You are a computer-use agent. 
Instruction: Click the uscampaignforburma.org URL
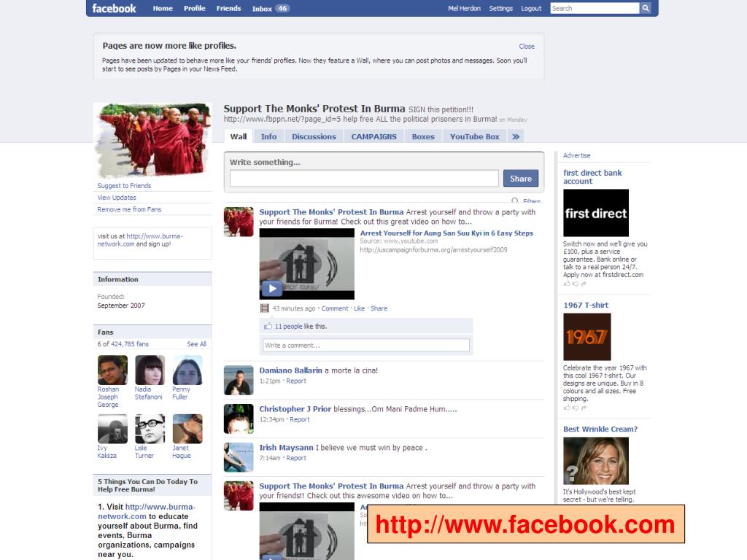433,249
